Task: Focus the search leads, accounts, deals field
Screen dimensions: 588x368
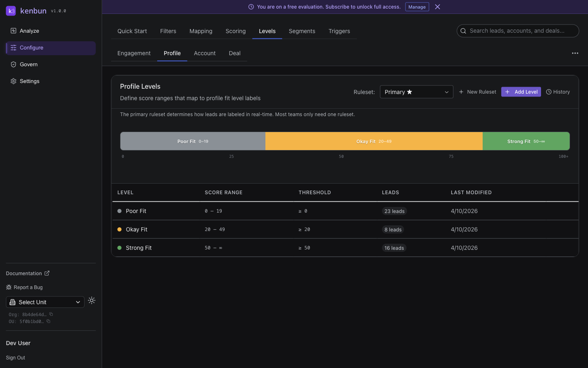Action: pyautogui.click(x=518, y=31)
